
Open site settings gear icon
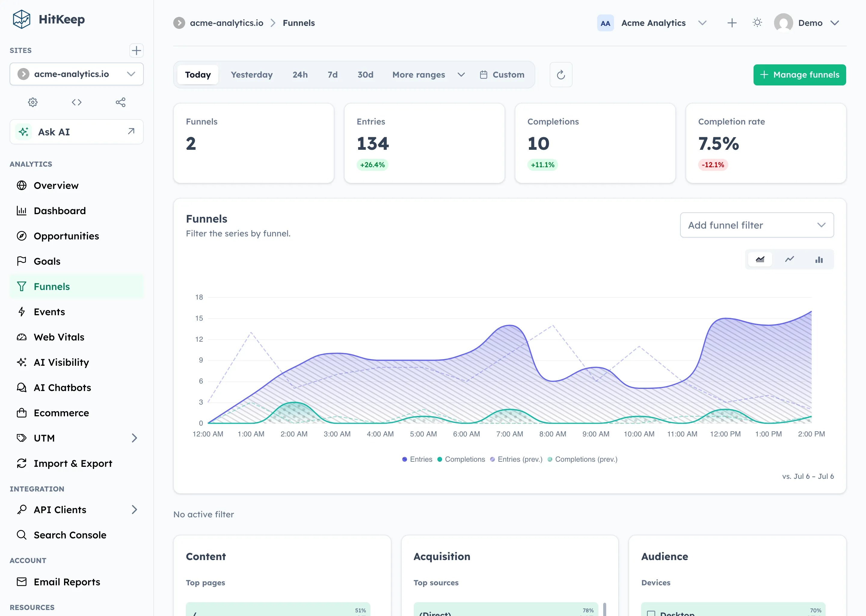[x=33, y=102]
